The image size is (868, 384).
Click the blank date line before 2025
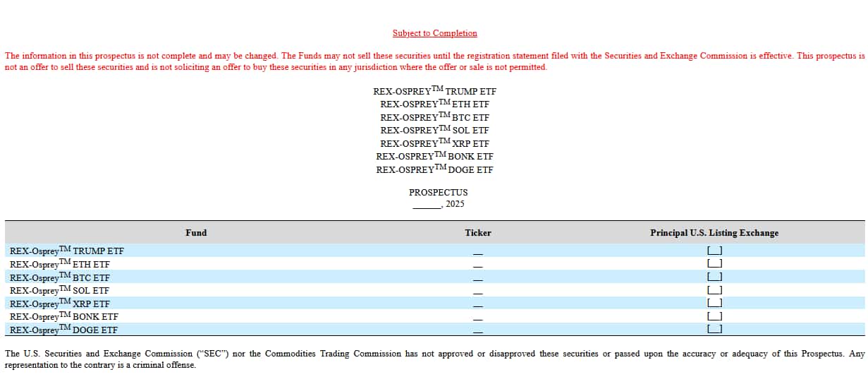[426, 205]
